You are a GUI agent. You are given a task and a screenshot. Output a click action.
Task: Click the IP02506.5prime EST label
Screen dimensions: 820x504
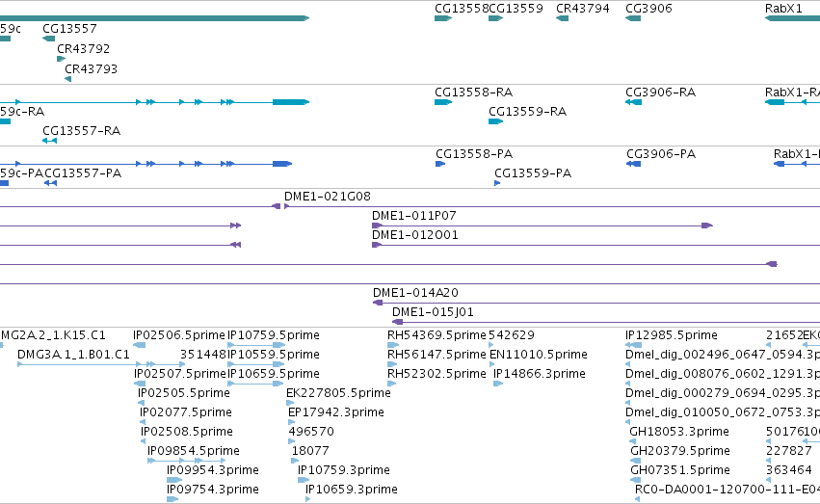179,335
